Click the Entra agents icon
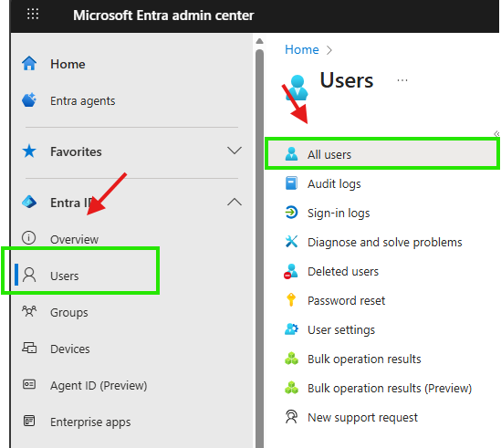Viewport: 501px width, 448px height. coord(29,100)
